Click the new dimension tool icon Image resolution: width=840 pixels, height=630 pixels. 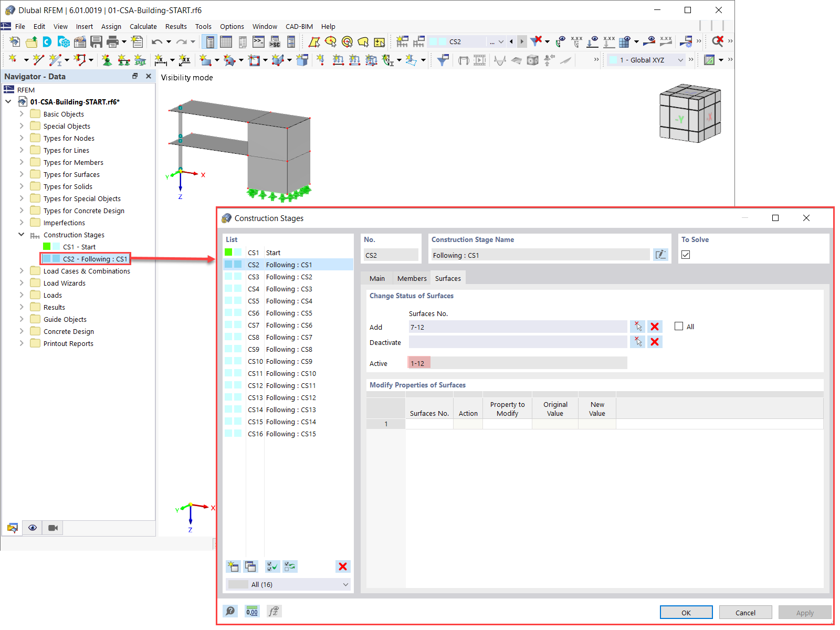coord(160,60)
